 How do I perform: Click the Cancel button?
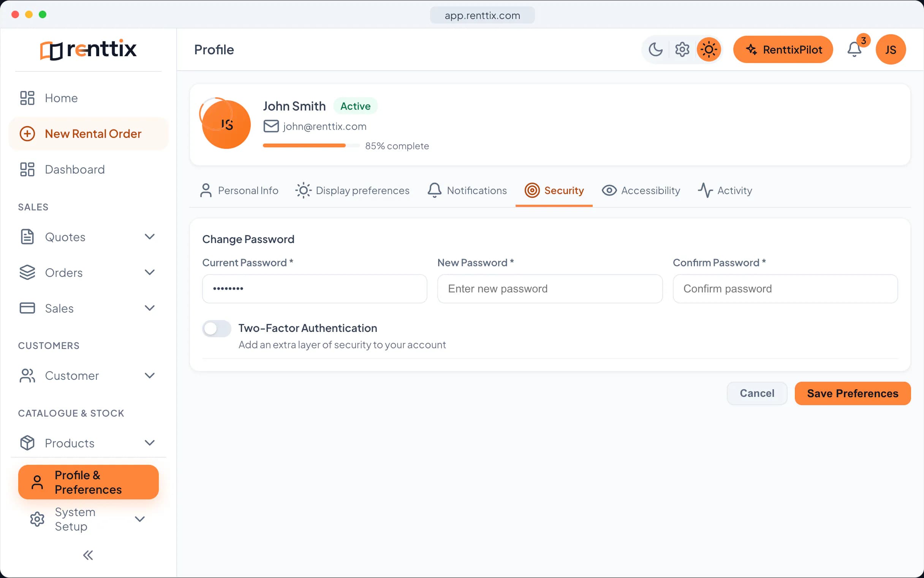coord(757,393)
